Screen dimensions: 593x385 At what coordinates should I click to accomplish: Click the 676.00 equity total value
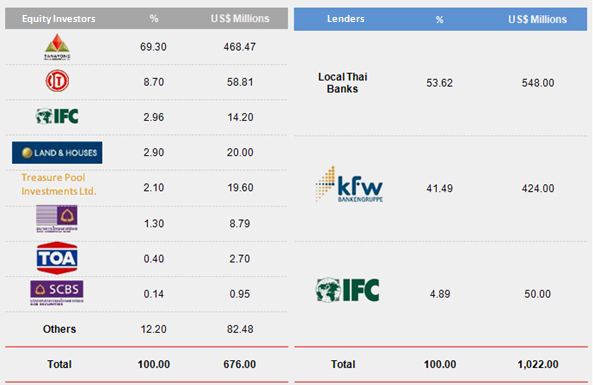click(240, 364)
